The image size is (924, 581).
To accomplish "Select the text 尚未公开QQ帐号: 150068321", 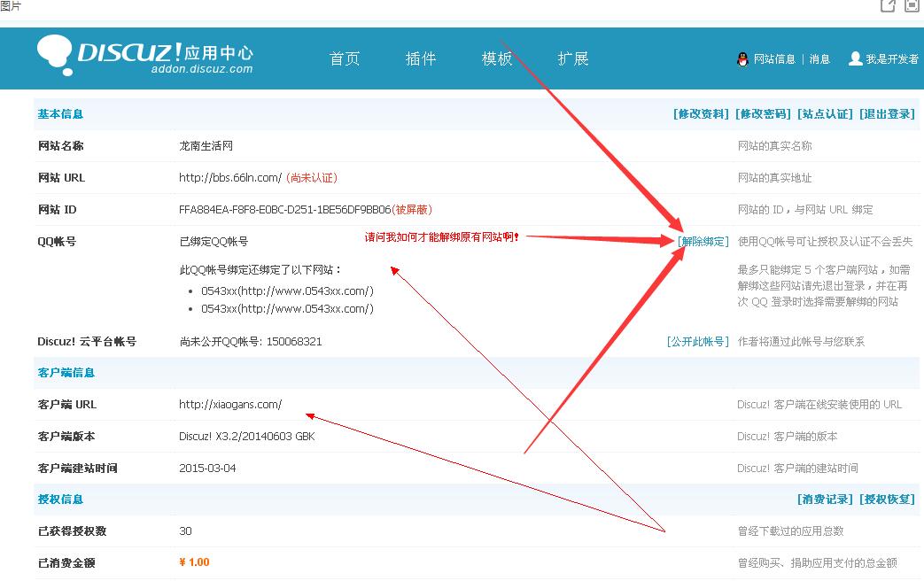I will [251, 342].
